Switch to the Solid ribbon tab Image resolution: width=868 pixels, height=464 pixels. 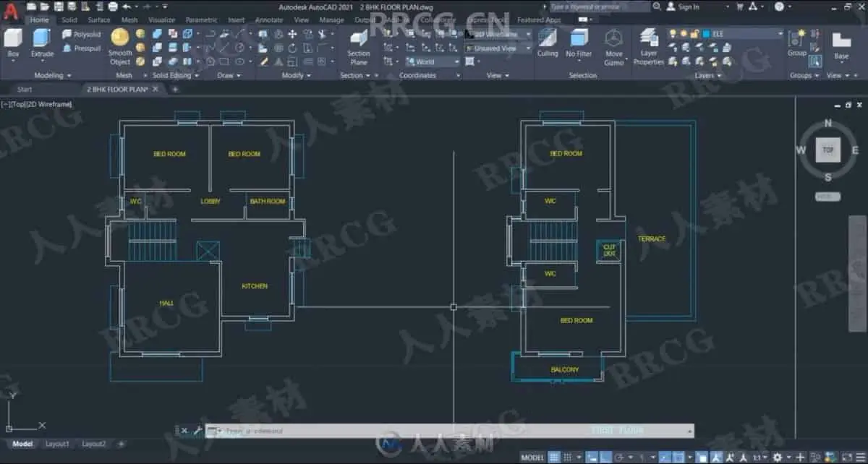click(x=69, y=20)
